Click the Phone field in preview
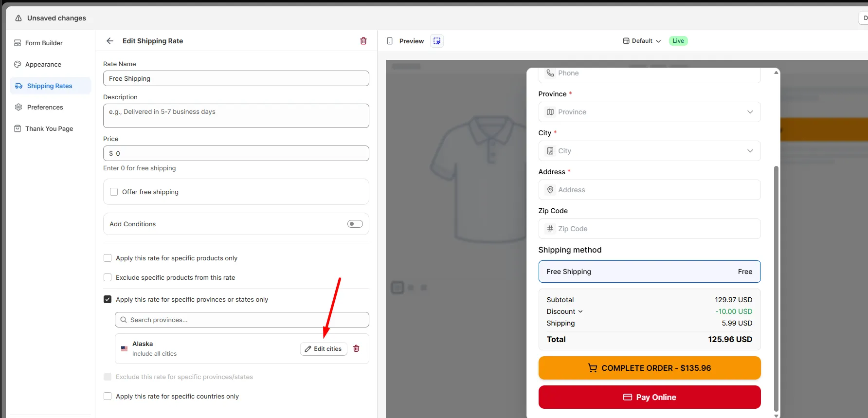 point(650,74)
